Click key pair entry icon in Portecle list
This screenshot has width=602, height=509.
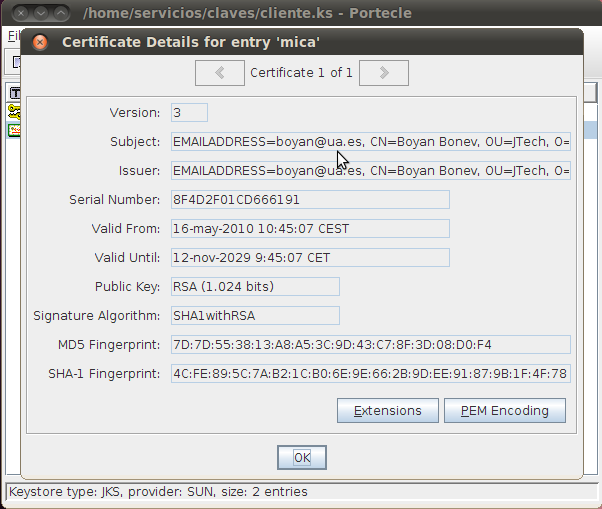pyautogui.click(x=14, y=112)
